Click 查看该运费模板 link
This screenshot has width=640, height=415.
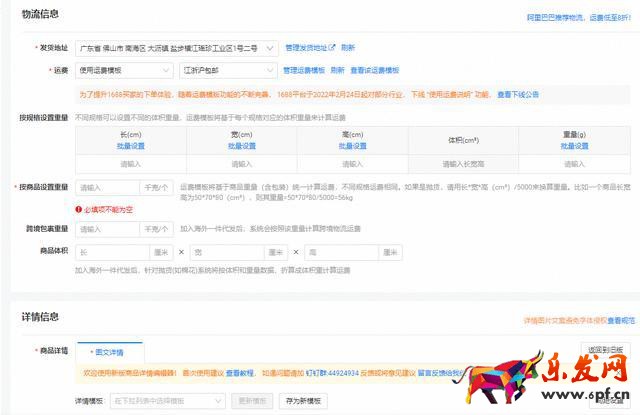tap(375, 71)
